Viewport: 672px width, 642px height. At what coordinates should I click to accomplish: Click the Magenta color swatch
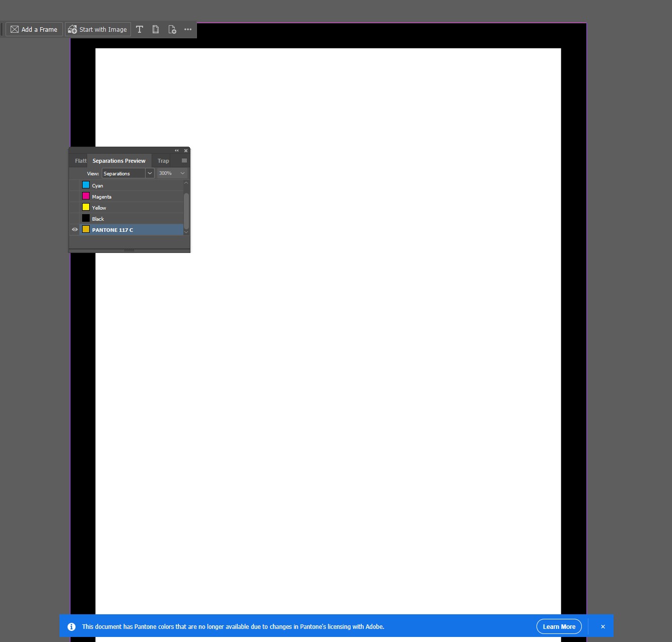click(86, 196)
